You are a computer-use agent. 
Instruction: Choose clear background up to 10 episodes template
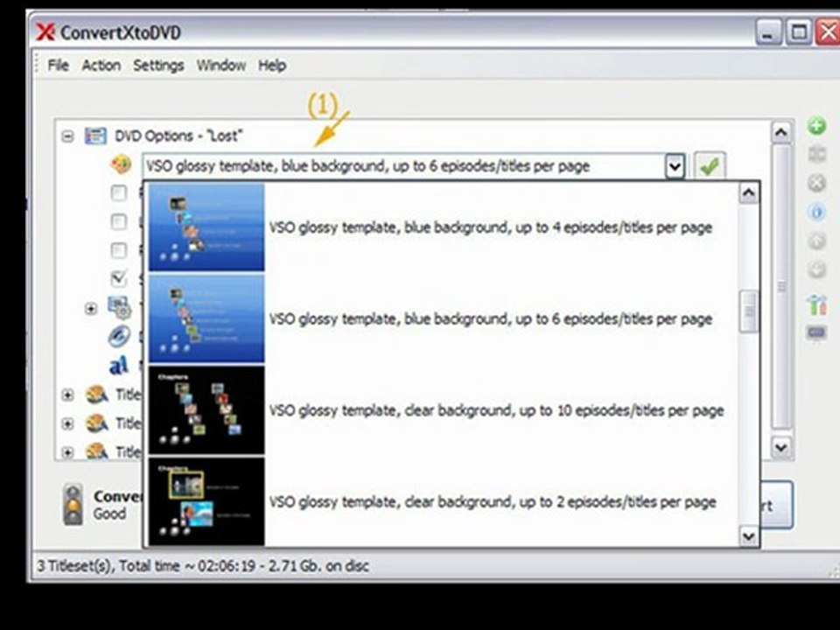443,410
